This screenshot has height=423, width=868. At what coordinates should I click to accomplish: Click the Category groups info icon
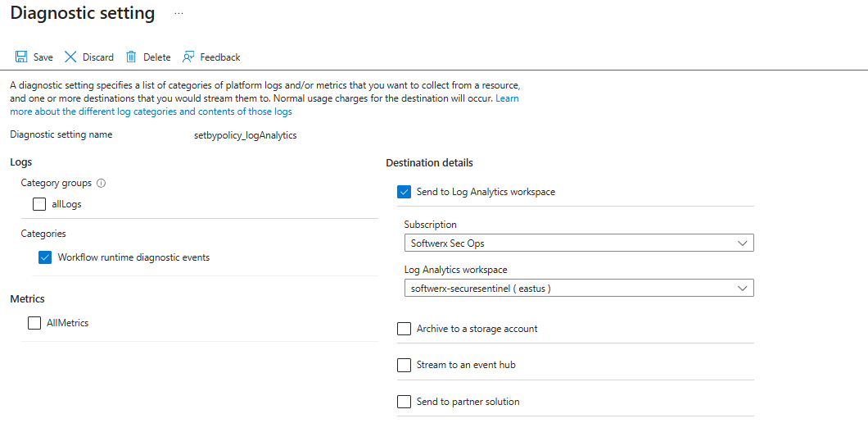tap(102, 184)
